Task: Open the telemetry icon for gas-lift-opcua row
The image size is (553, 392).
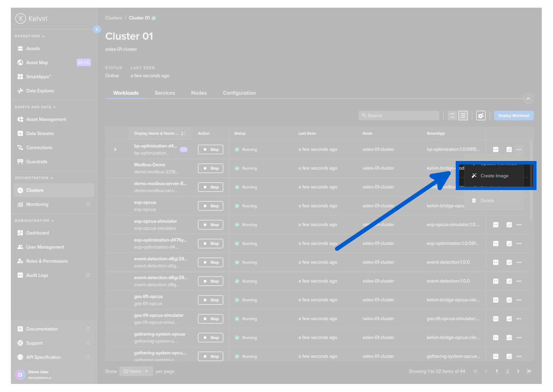Action: [x=509, y=300]
